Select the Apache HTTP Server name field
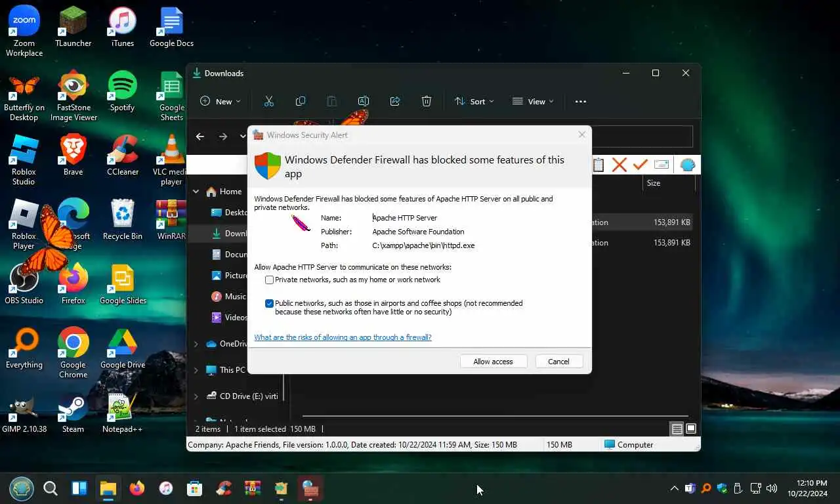The height and width of the screenshot is (504, 840). [x=405, y=218]
